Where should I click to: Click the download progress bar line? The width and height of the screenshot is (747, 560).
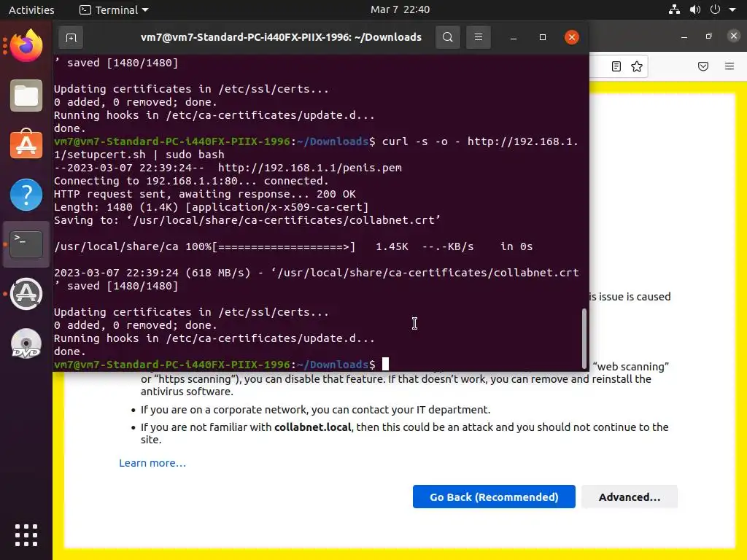click(293, 246)
